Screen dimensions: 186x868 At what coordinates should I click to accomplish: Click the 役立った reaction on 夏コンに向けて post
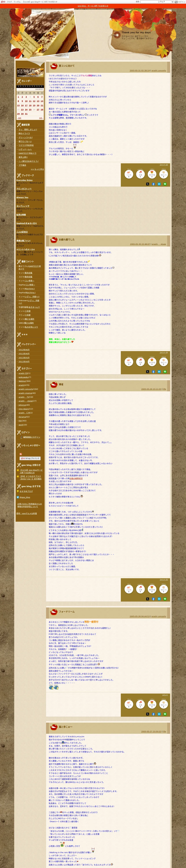tap(163, 174)
